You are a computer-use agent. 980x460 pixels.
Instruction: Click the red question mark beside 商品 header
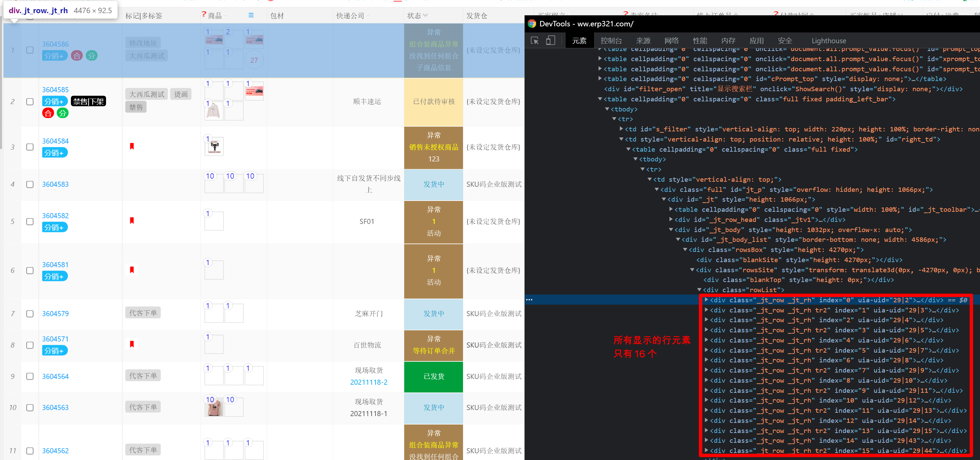pyautogui.click(x=204, y=15)
